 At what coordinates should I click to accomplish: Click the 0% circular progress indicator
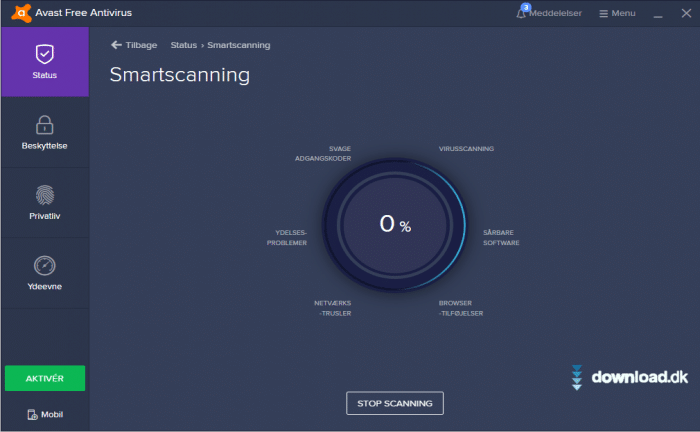[x=394, y=225]
